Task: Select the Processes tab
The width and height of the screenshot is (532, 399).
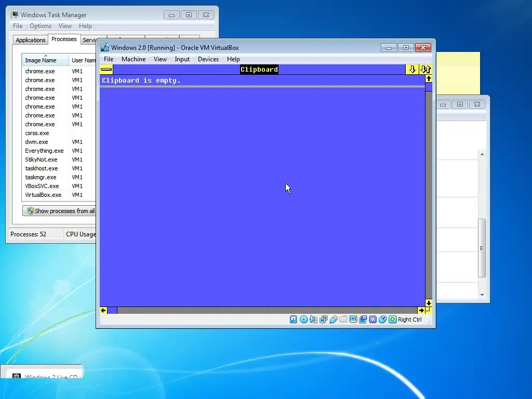Action: (64, 39)
